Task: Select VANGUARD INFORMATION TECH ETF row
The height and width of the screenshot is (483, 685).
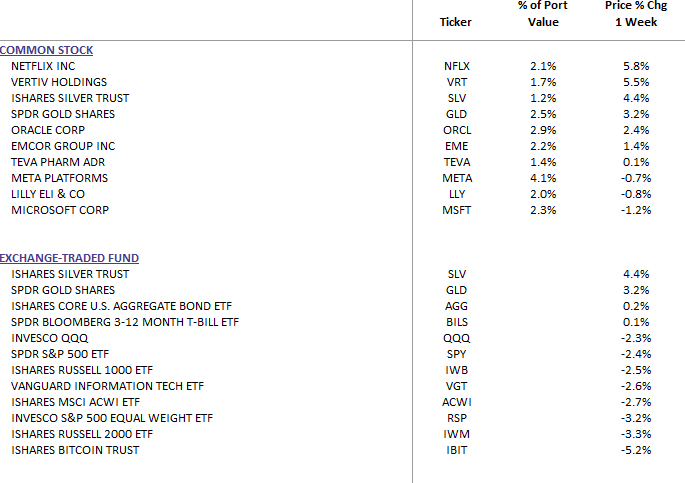Action: point(107,386)
